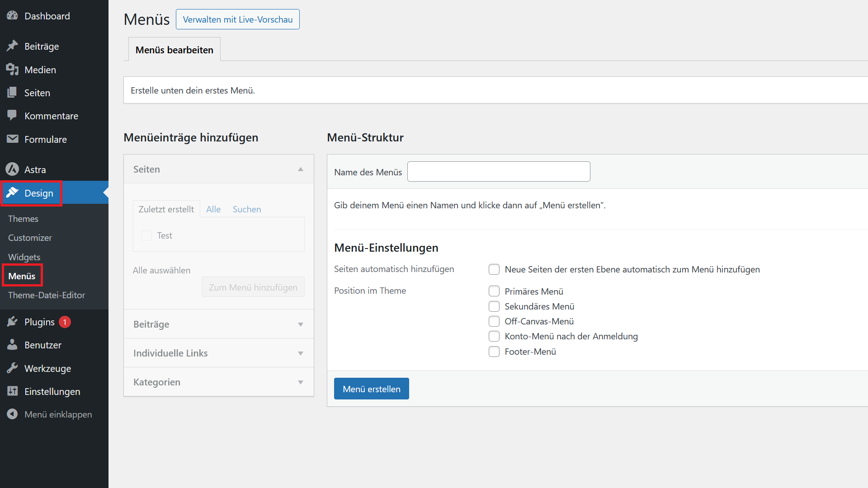Expand the Kategorien section
Image resolution: width=868 pixels, height=488 pixels.
click(x=302, y=382)
